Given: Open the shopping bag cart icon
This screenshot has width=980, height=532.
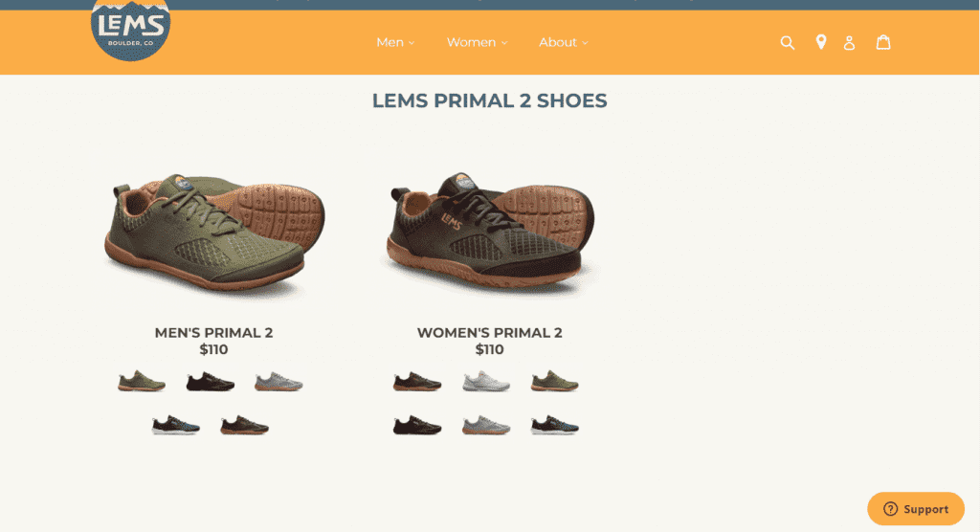Looking at the screenshot, I should [x=882, y=42].
